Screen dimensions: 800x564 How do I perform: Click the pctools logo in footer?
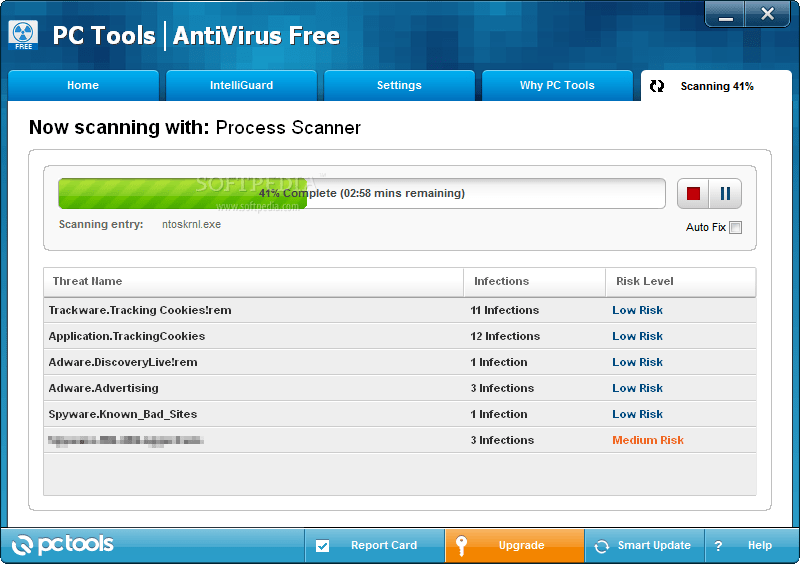coord(62,545)
